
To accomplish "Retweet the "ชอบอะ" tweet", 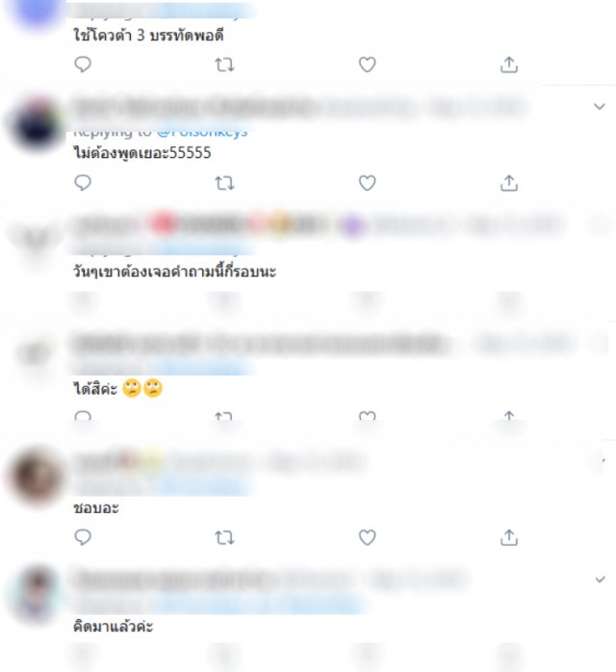I will 224,538.
